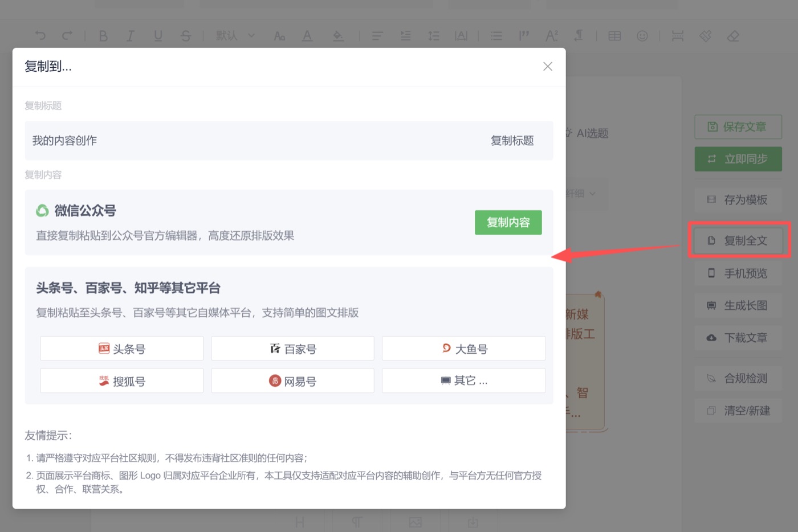Click the 微信公众号 heading

point(85,211)
